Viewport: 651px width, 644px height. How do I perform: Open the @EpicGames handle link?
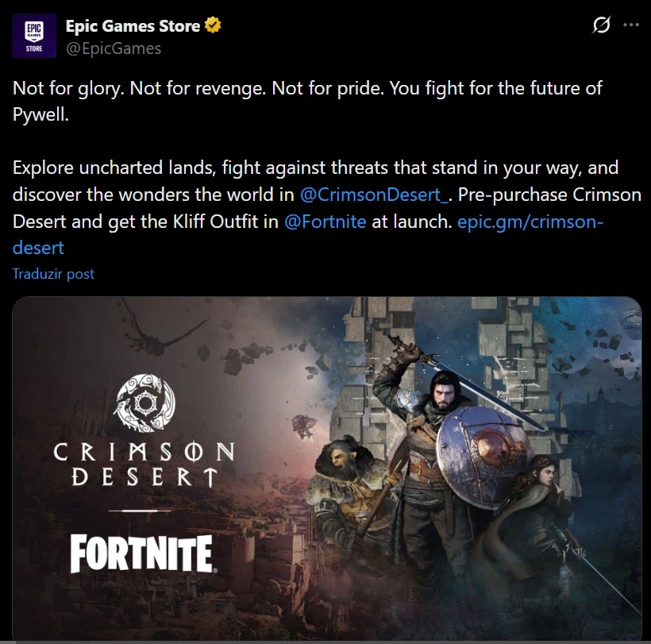click(114, 48)
